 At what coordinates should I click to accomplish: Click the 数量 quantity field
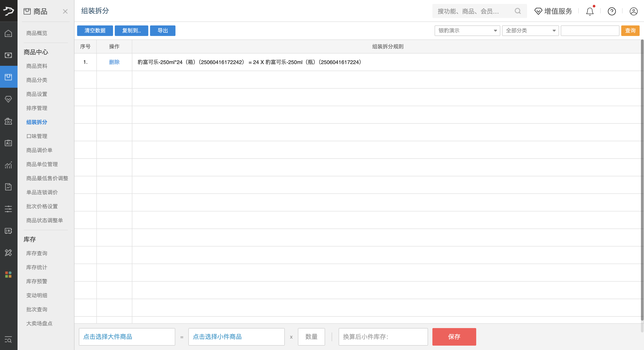(x=311, y=337)
